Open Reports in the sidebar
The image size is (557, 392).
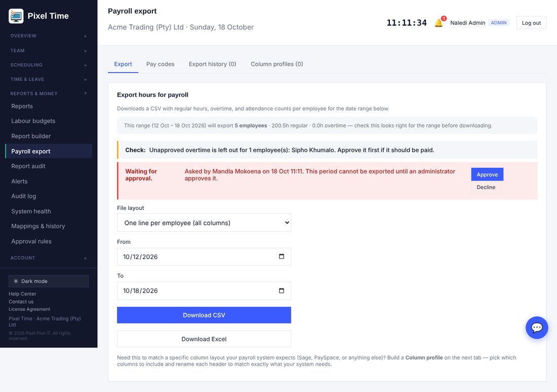(x=49, y=106)
